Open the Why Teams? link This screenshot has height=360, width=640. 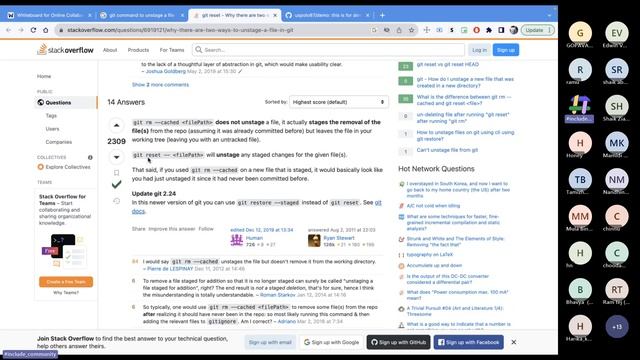point(66,293)
